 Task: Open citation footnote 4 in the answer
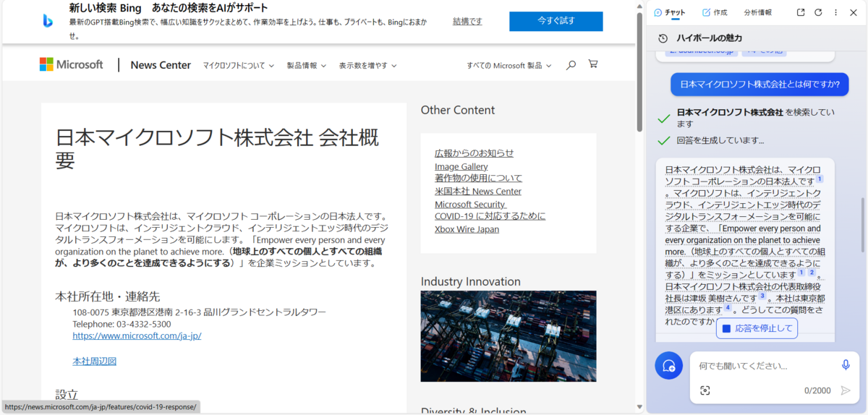[728, 308]
